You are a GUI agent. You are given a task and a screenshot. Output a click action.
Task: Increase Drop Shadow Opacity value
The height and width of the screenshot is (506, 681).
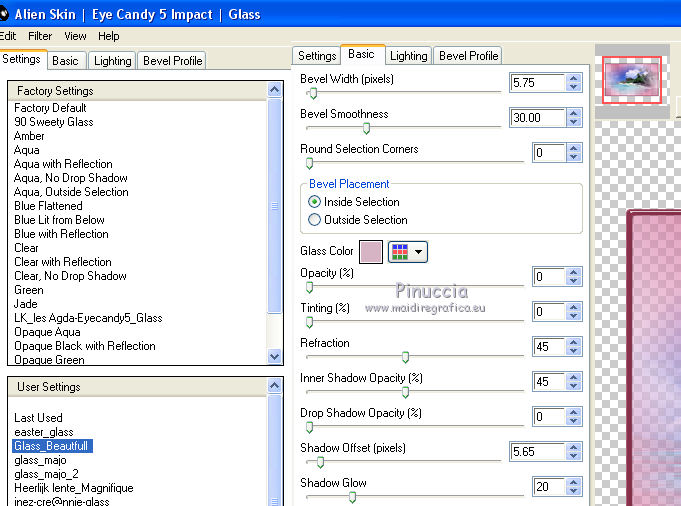pyautogui.click(x=574, y=413)
